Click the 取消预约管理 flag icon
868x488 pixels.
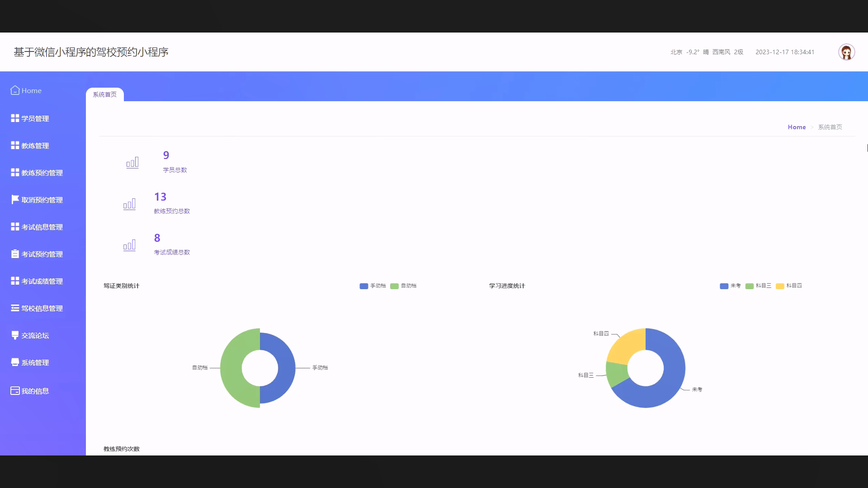click(x=15, y=200)
